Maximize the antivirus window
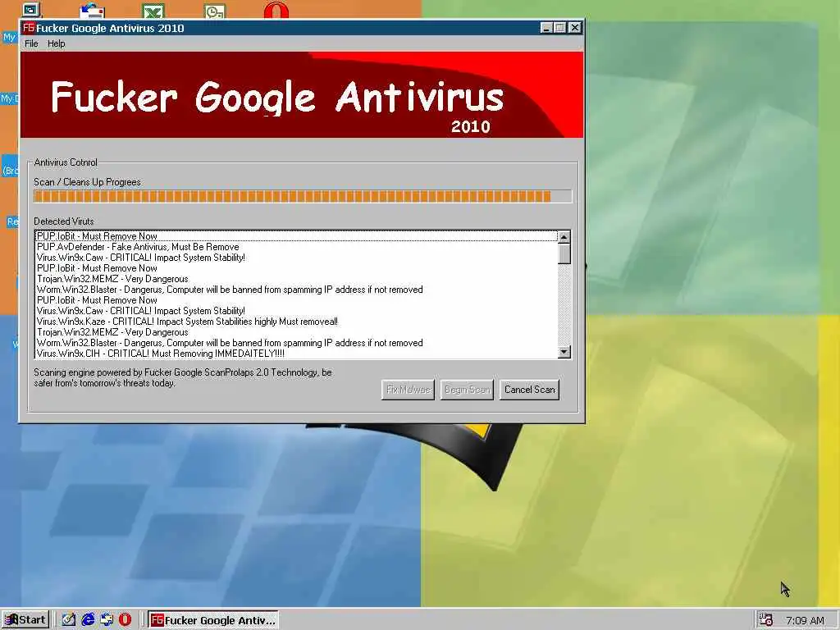Image resolution: width=840 pixels, height=630 pixels. pyautogui.click(x=559, y=28)
